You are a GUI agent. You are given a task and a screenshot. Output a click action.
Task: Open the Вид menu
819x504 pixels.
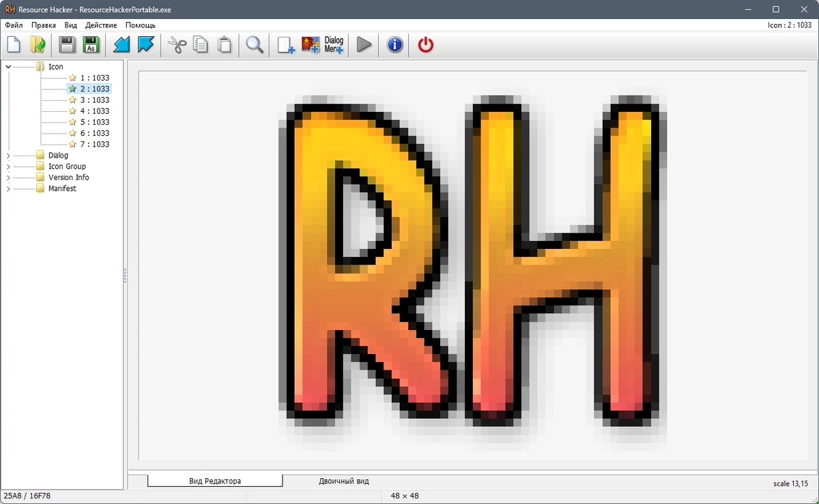(71, 25)
